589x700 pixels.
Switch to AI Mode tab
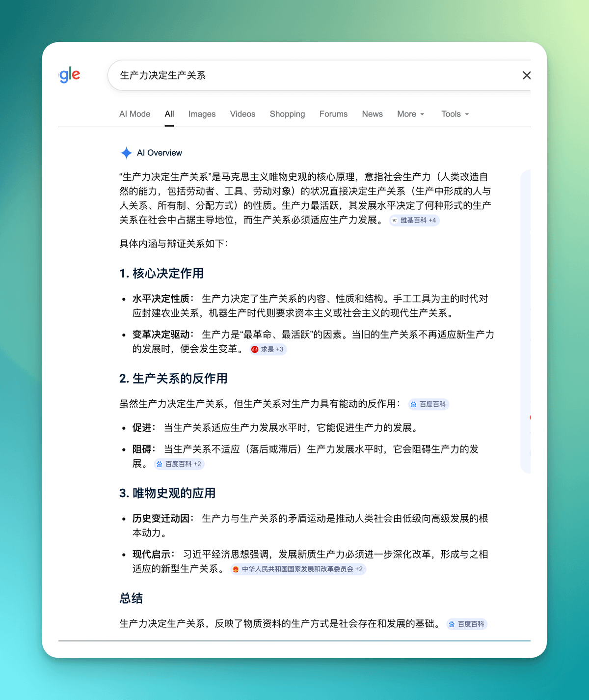[x=134, y=114]
